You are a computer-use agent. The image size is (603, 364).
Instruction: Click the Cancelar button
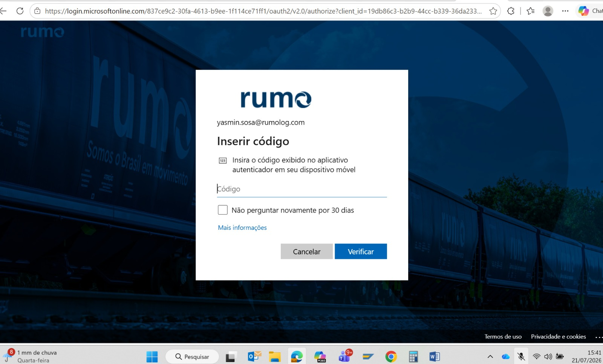point(307,251)
